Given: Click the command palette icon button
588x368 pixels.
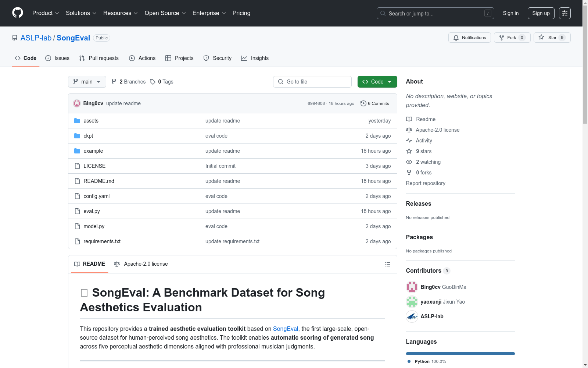Looking at the screenshot, I should click(565, 13).
